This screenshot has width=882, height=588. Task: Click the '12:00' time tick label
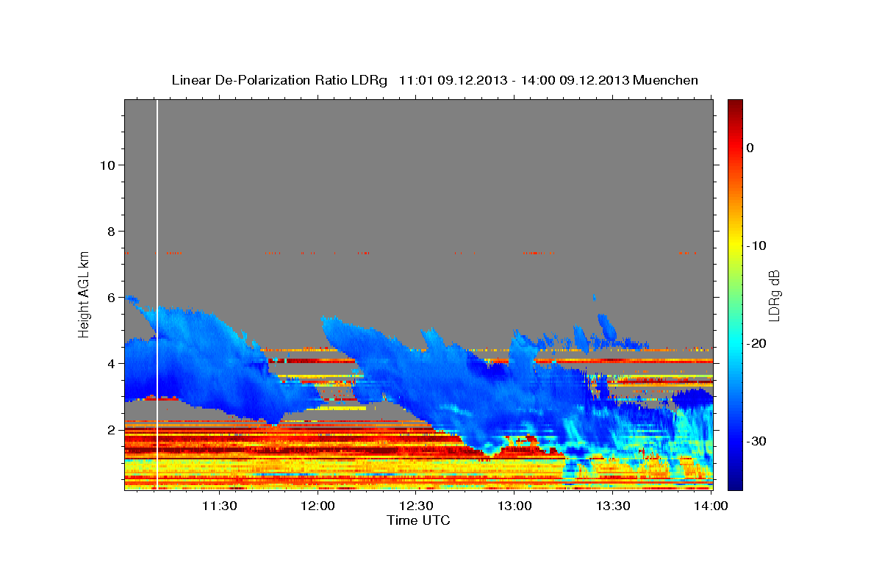point(318,506)
